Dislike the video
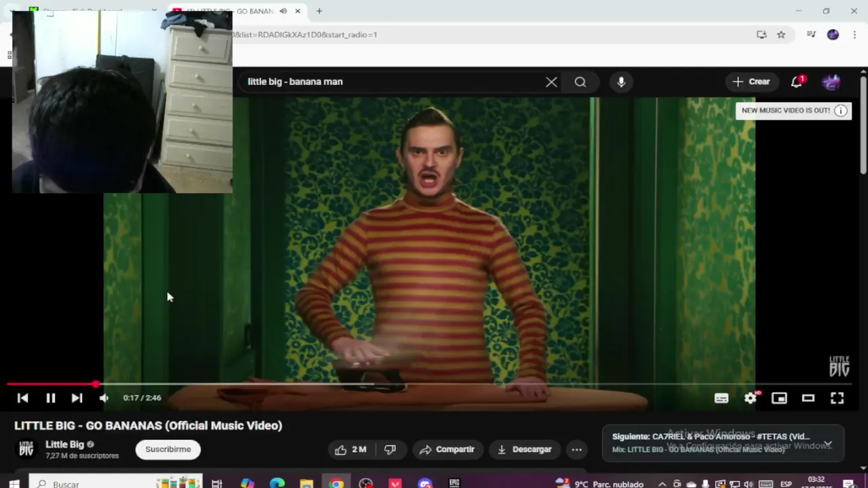The height and width of the screenshot is (488, 868). pyautogui.click(x=390, y=449)
